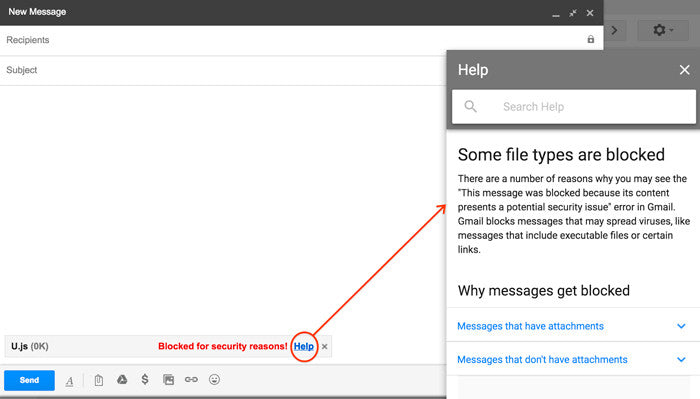Click the Search Help field
Screen dimensions: 700x399
pos(574,107)
